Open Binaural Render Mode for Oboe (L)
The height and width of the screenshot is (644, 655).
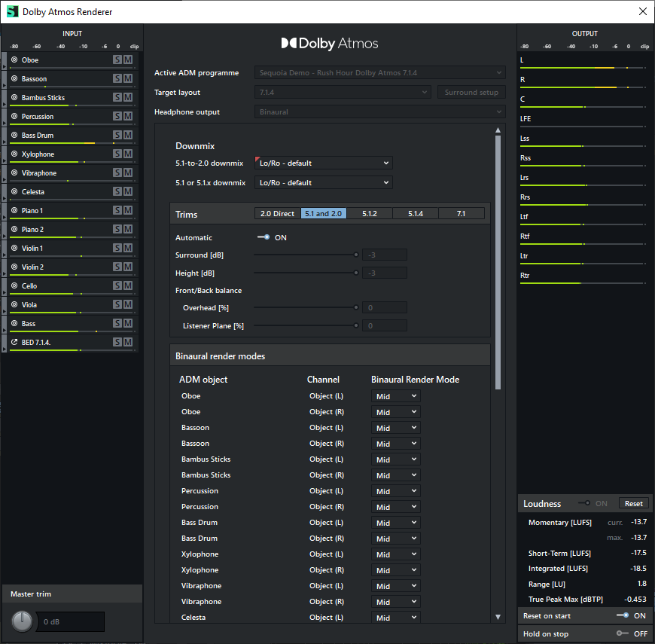point(395,396)
